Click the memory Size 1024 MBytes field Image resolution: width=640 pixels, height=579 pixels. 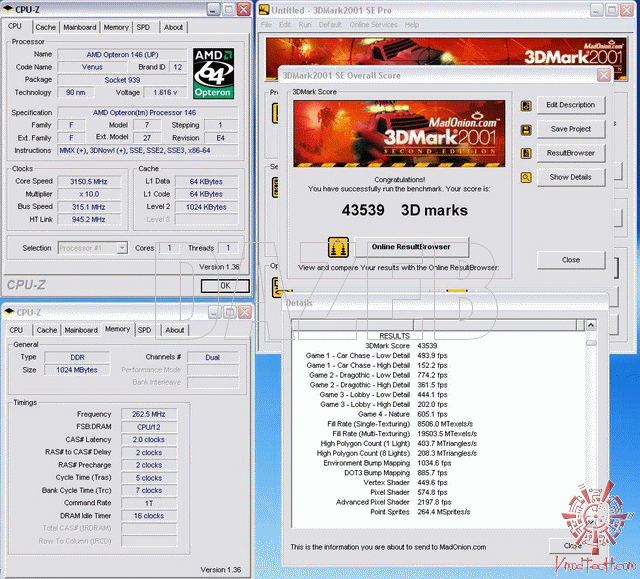[x=77, y=370]
